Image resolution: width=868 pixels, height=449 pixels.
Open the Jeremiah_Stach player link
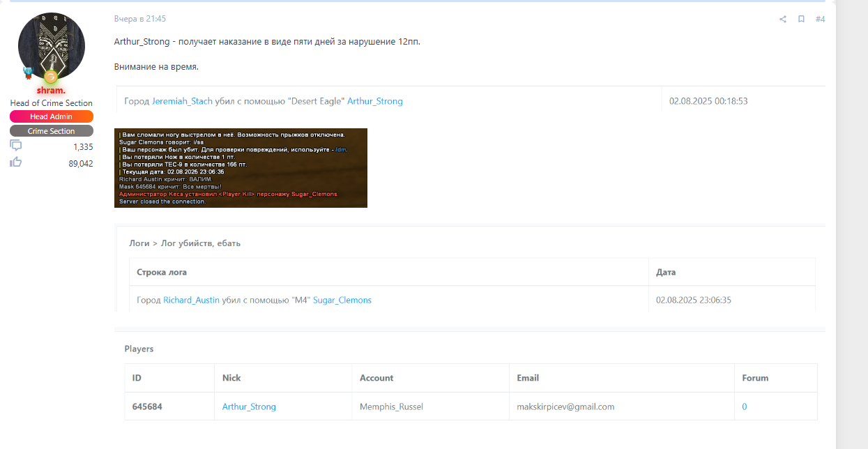click(182, 101)
